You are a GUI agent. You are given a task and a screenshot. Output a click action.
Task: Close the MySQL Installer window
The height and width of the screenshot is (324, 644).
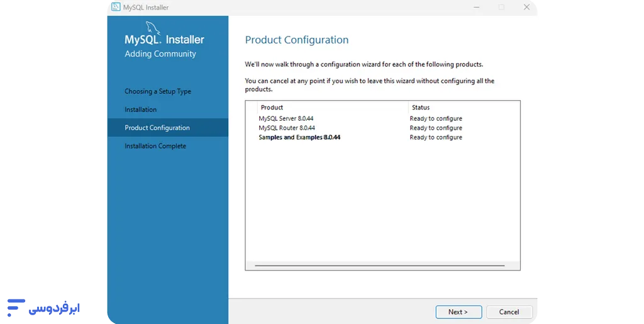tap(526, 7)
